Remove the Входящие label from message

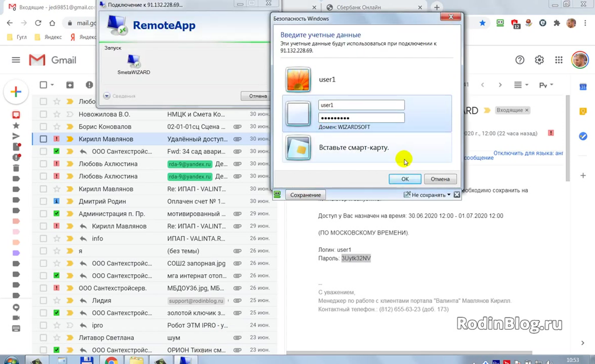pos(527,110)
